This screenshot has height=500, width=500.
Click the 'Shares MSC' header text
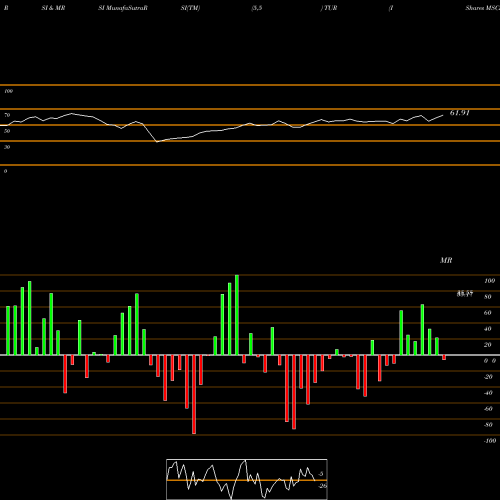click(x=483, y=8)
